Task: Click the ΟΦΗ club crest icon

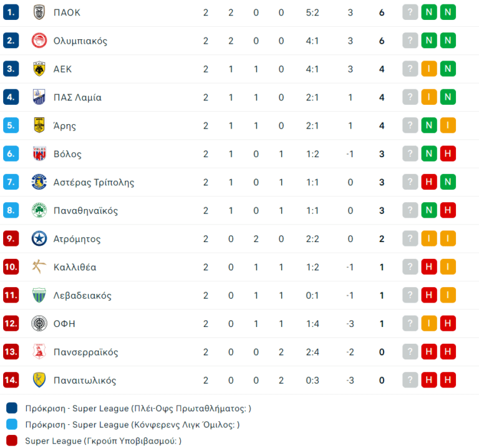Action: [x=39, y=324]
